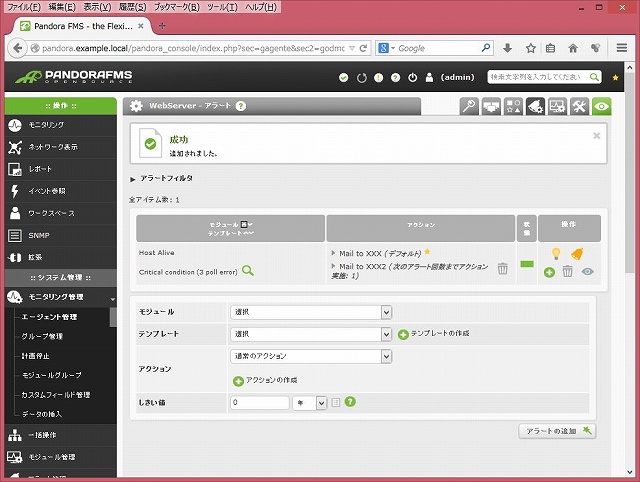The width and height of the screenshot is (640, 482).
Task: Open the threshold help question icon
Action: coord(350,402)
